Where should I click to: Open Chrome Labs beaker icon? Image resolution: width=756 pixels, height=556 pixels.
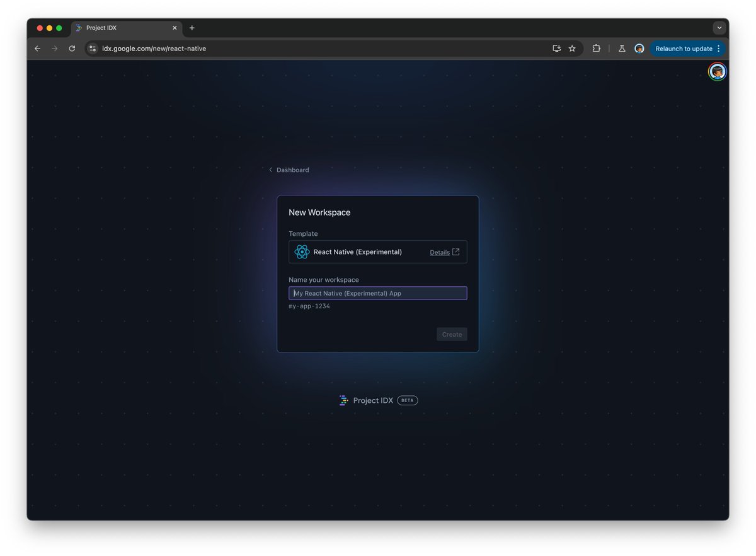point(622,48)
